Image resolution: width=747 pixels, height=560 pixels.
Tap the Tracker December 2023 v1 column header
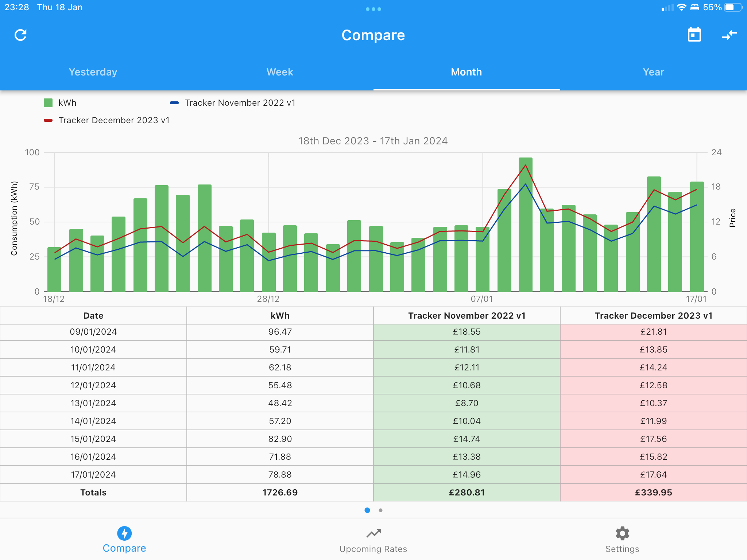tap(653, 315)
